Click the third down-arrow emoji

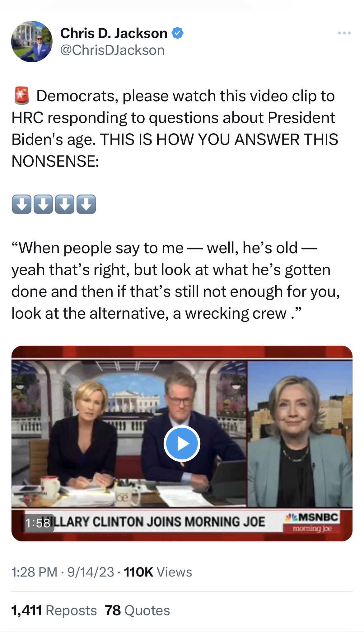coord(65,204)
